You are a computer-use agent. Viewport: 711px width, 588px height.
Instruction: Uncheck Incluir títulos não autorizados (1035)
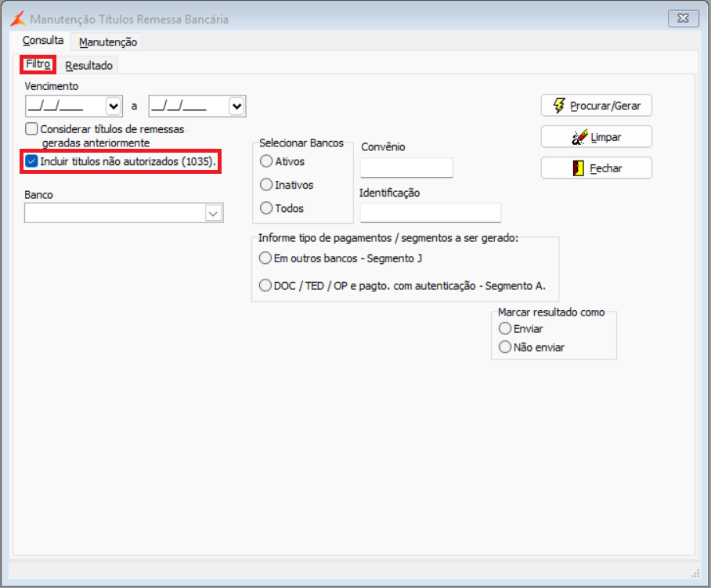point(31,161)
